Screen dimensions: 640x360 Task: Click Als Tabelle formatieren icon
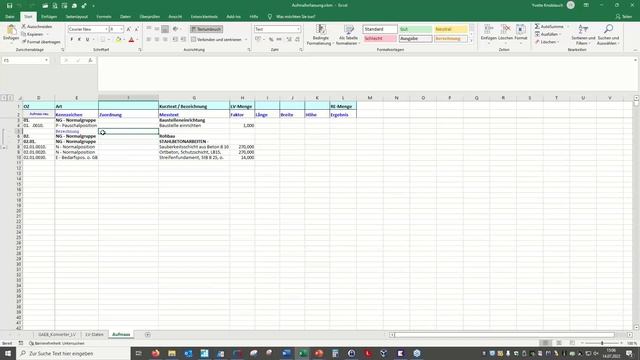(349, 29)
